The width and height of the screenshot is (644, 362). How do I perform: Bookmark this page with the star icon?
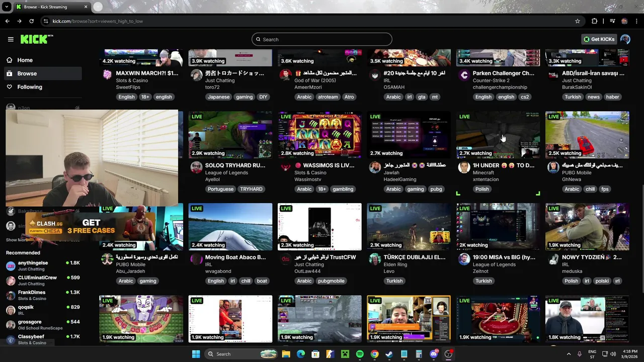(x=578, y=21)
